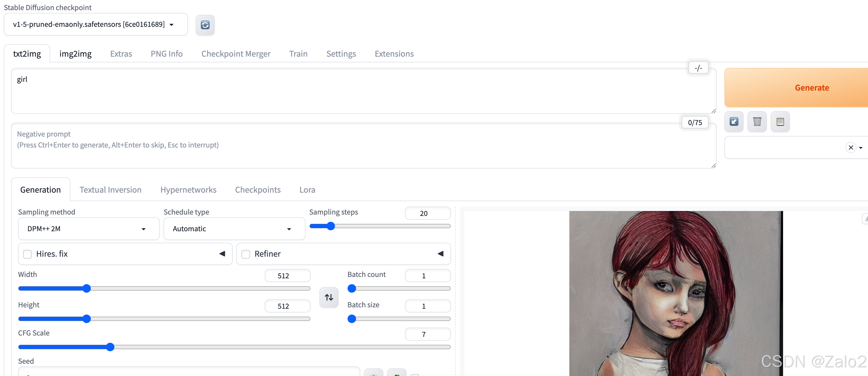Click the trash clear prompt icon

point(757,122)
